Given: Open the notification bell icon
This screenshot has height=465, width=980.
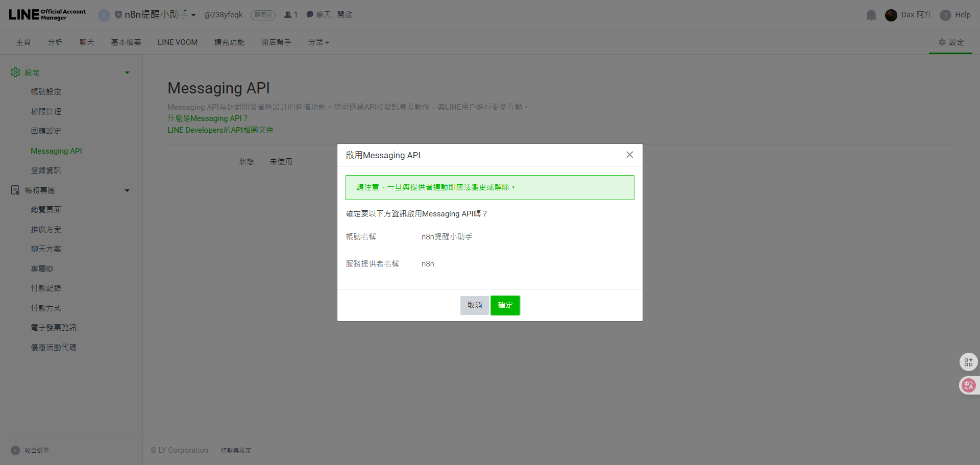Looking at the screenshot, I should click(870, 15).
